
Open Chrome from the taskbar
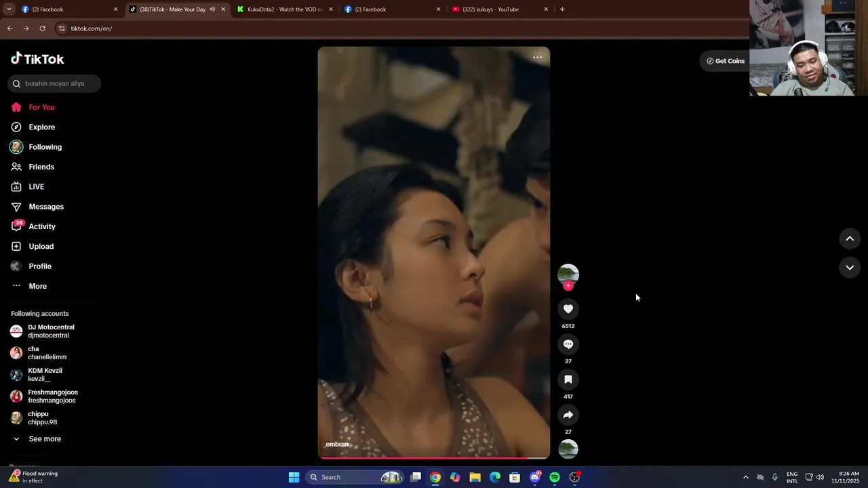[435, 477]
